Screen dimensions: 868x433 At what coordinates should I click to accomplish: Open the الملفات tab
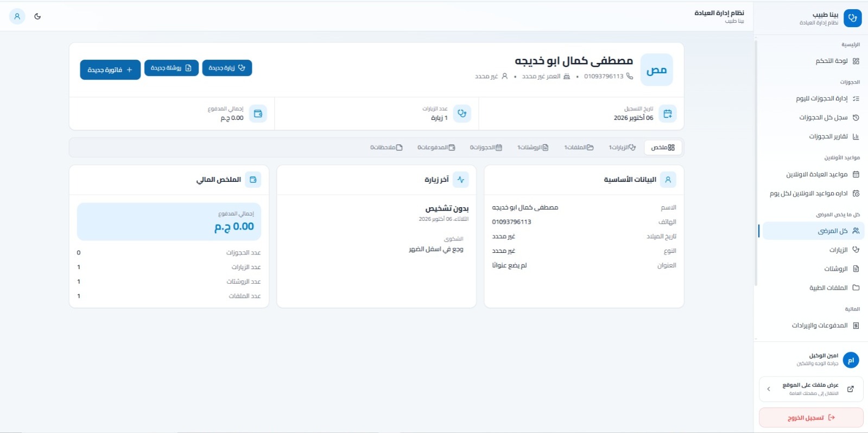click(579, 148)
